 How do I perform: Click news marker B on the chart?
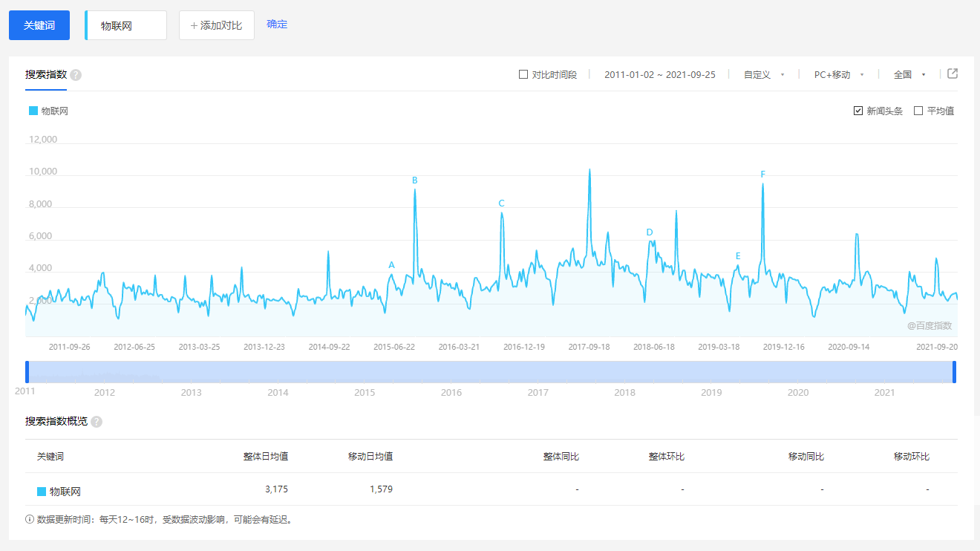pyautogui.click(x=415, y=180)
